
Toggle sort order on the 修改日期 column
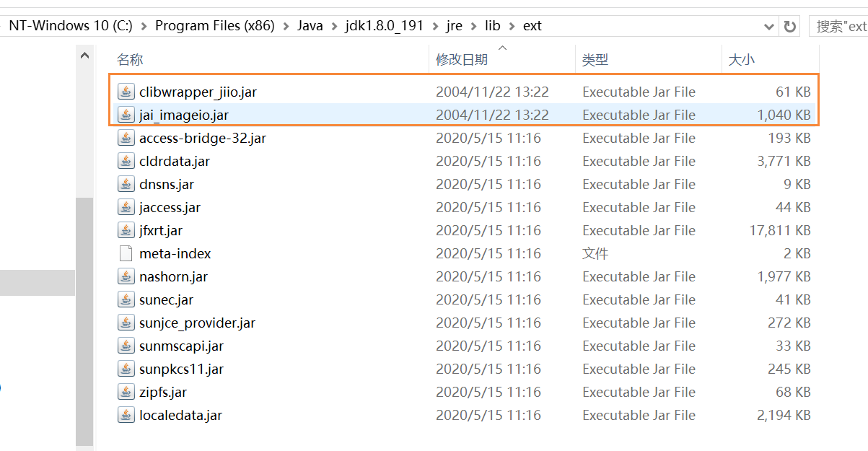coord(461,59)
